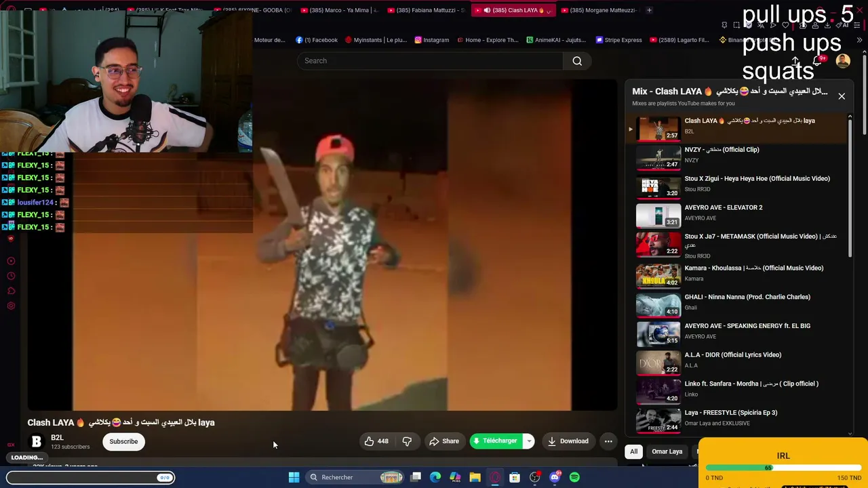Open the Home - Explore bookmark

pyautogui.click(x=488, y=40)
